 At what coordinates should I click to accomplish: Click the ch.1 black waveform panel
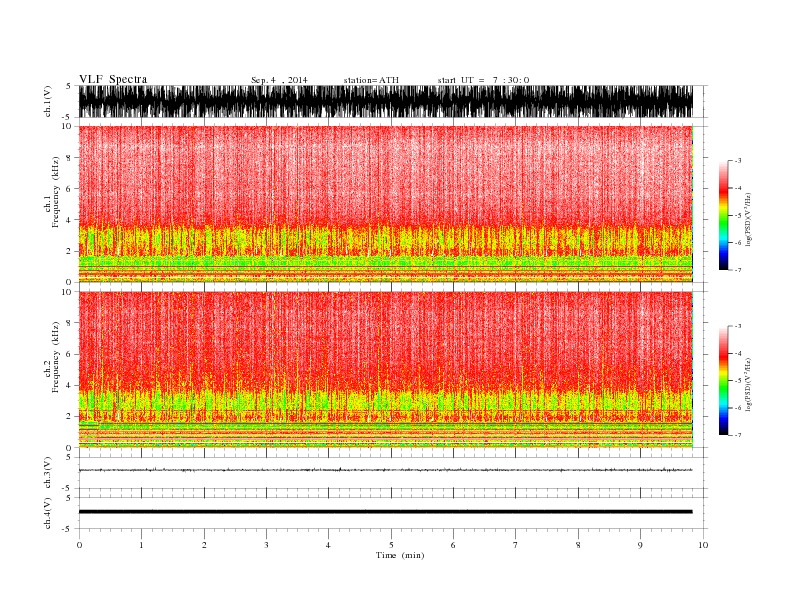(385, 101)
